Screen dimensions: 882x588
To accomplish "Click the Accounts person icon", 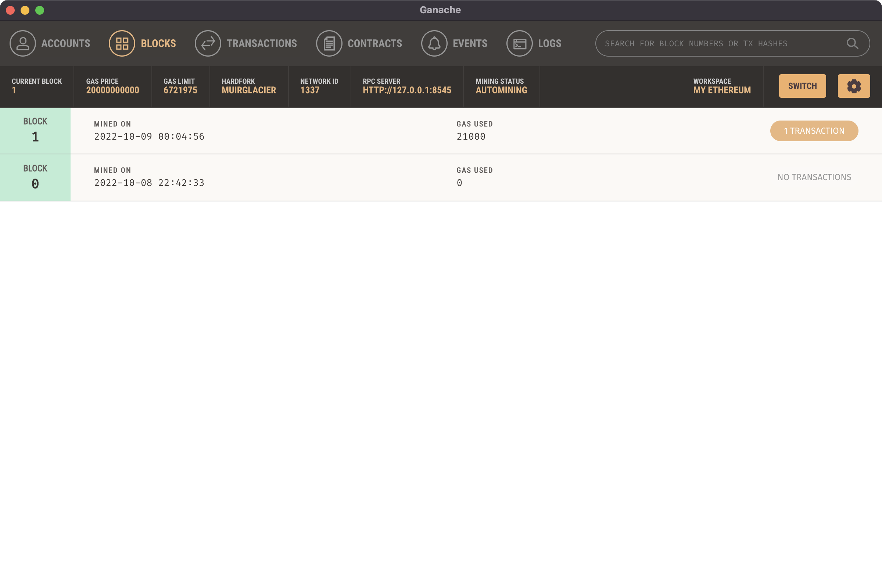I will coord(22,43).
